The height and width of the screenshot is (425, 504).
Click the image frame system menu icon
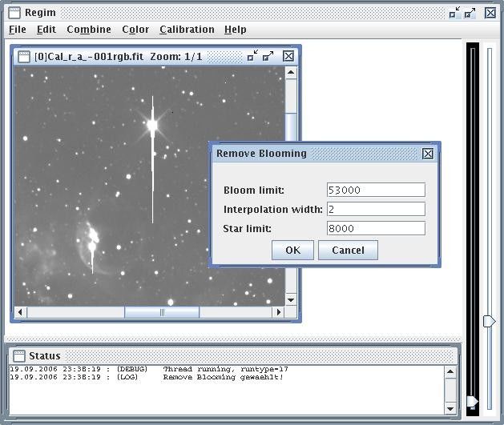tap(24, 57)
